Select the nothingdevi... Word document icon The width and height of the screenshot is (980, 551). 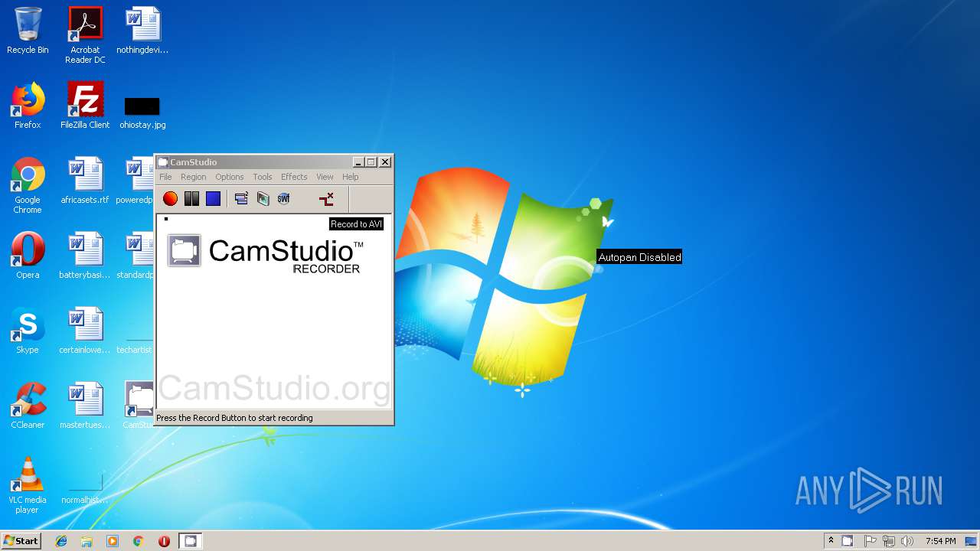(142, 31)
